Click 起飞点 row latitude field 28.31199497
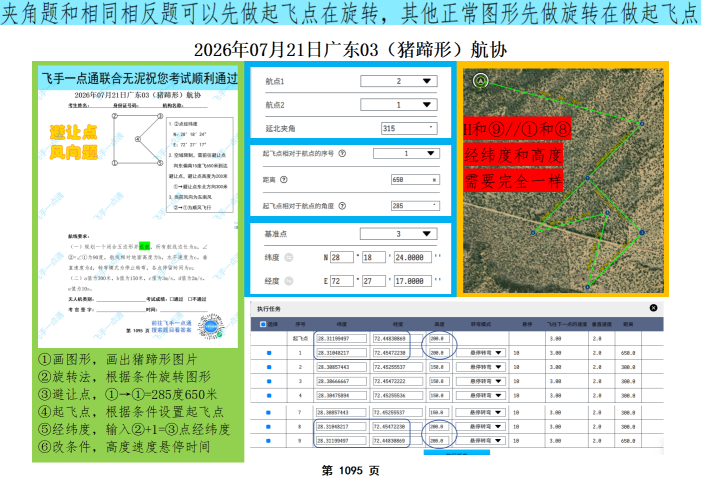This screenshot has height=496, width=701. (x=342, y=339)
